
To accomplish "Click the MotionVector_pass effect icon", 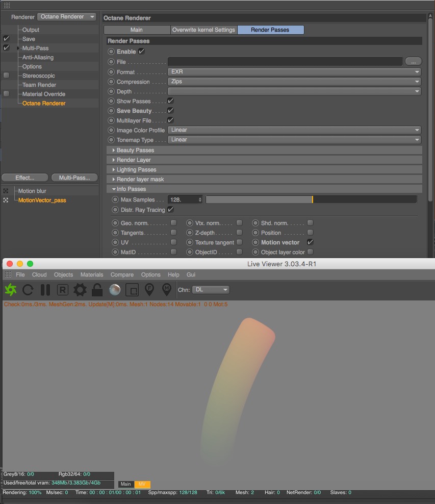I will pyautogui.click(x=6, y=200).
